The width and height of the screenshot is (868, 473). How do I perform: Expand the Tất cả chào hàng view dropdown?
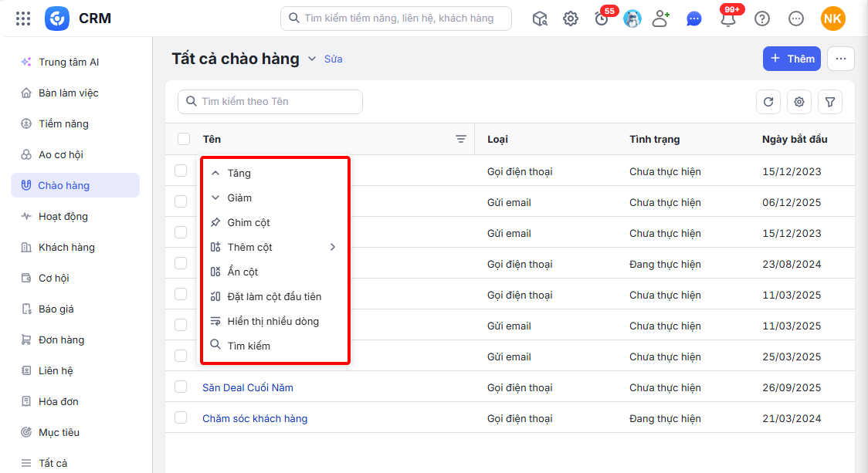click(312, 59)
